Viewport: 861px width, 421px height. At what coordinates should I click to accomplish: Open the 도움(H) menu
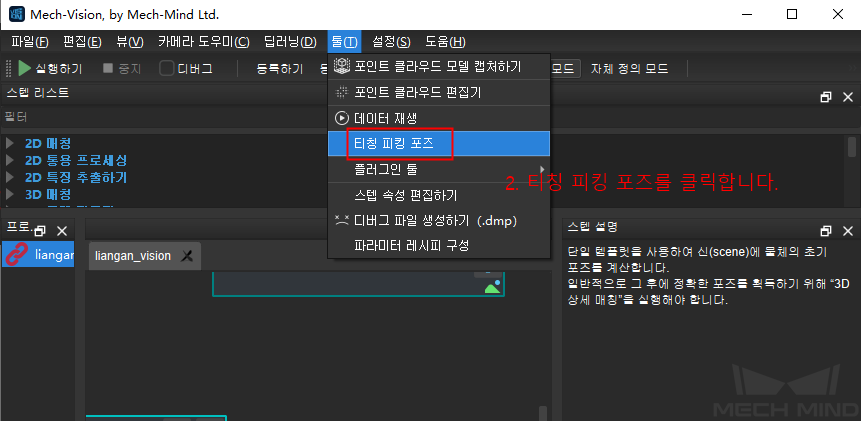click(445, 42)
